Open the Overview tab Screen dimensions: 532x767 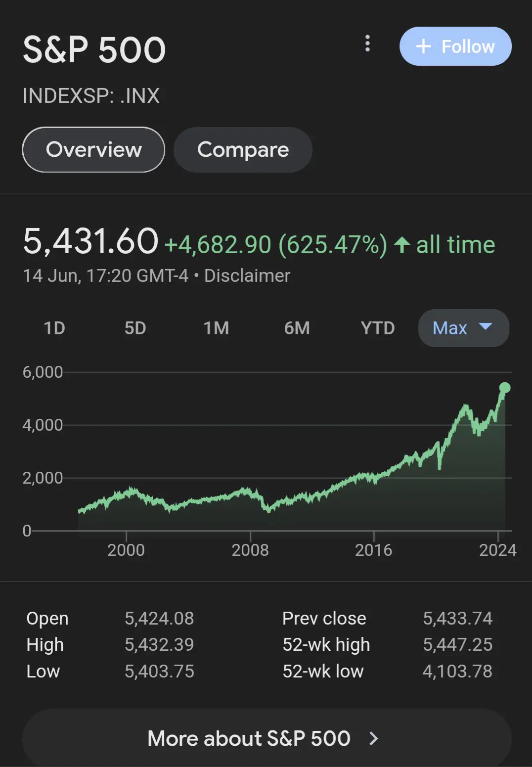[93, 150]
